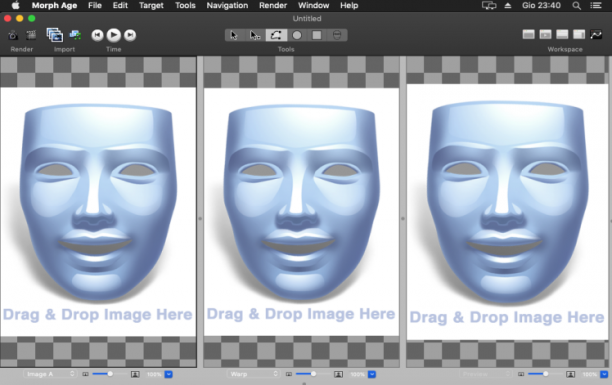Viewport: 612px width, 385px height.
Task: Click large zoom-in icon in Image A pane
Action: pos(135,374)
